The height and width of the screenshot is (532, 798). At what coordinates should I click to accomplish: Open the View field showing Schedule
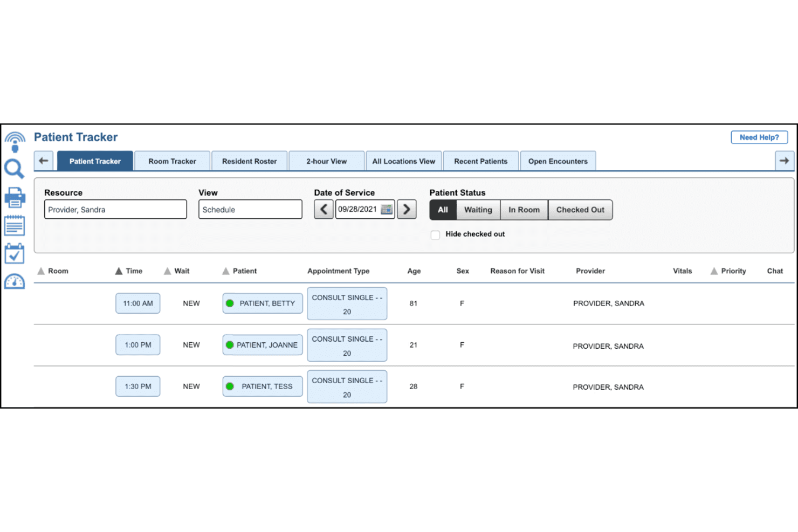tap(250, 209)
